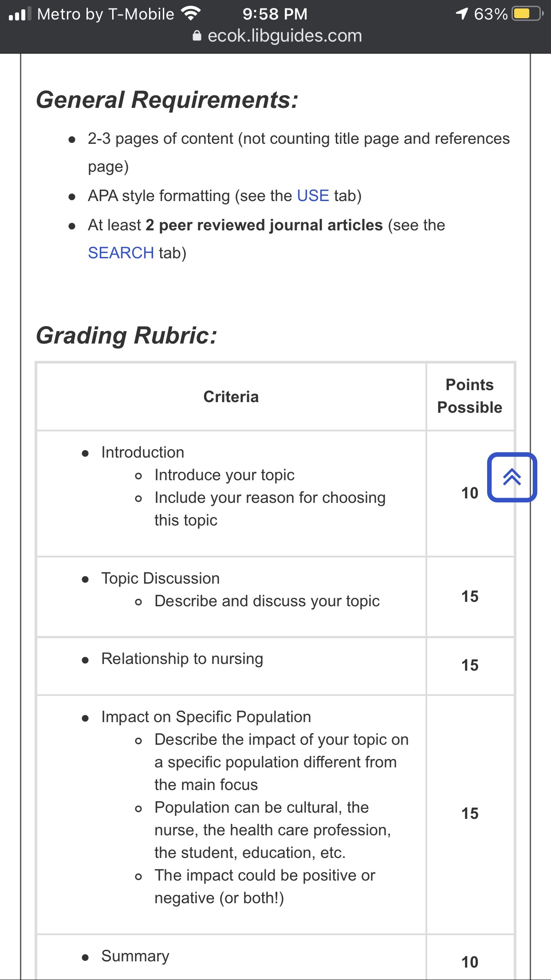Image resolution: width=551 pixels, height=980 pixels.
Task: Tap the Topic Discussion rubric item
Action: (160, 578)
